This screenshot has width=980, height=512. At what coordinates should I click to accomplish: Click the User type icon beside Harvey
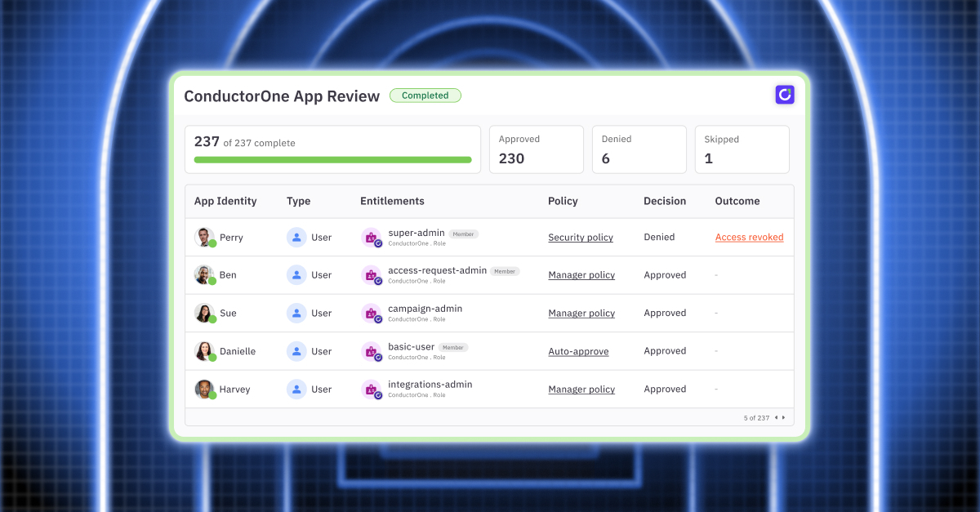click(296, 390)
